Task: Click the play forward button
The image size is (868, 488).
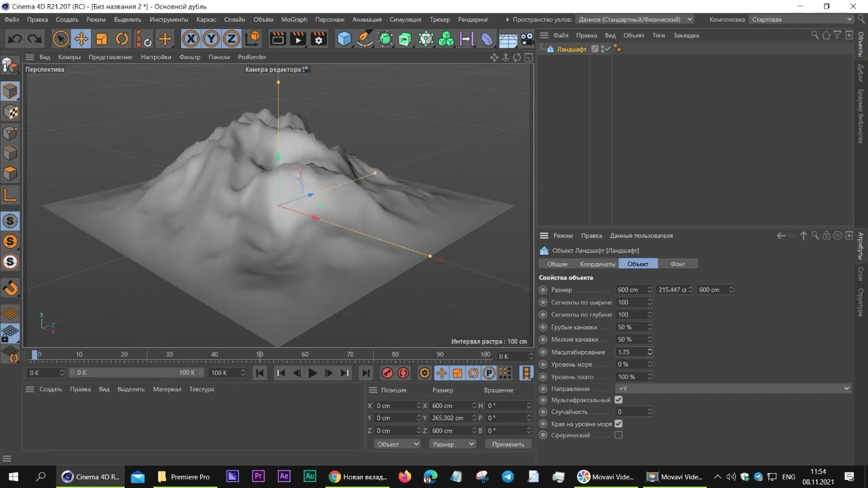Action: click(x=313, y=373)
